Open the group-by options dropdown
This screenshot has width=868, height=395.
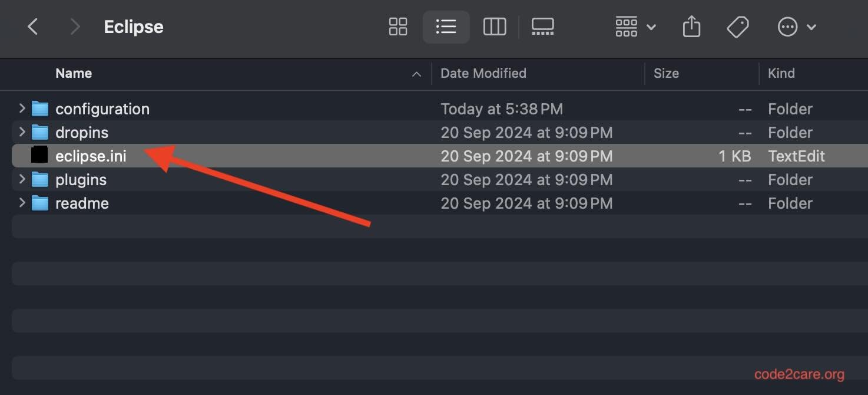click(x=634, y=27)
